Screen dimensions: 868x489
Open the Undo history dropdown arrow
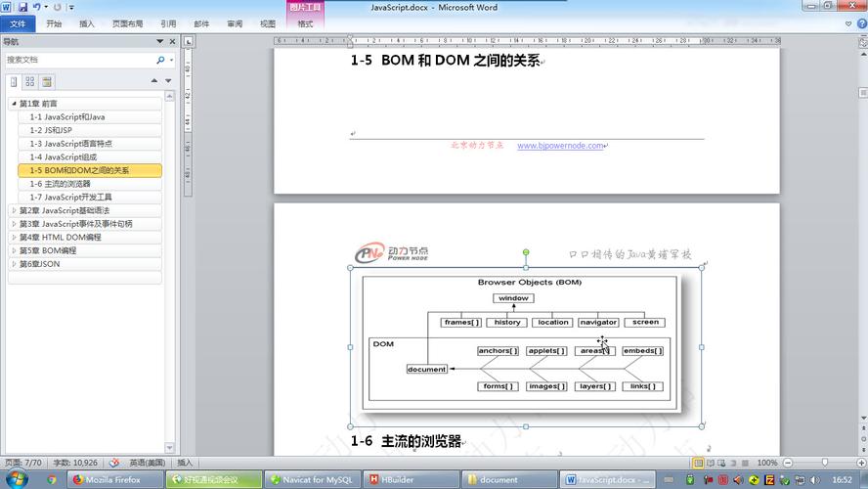(45, 7)
